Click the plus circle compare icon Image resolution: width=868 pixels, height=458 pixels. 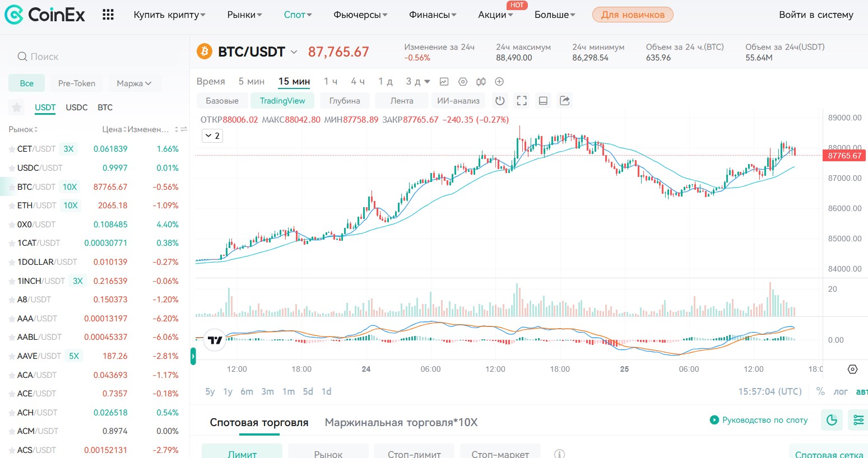point(499,82)
